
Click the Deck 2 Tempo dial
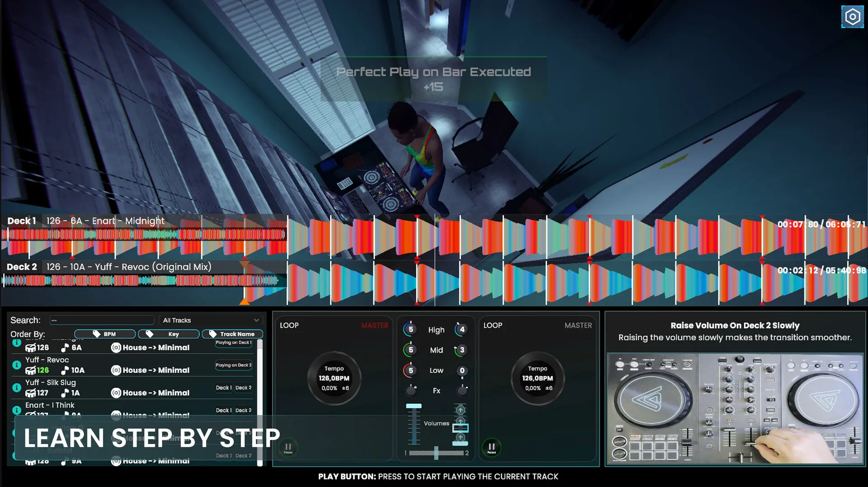(x=538, y=378)
